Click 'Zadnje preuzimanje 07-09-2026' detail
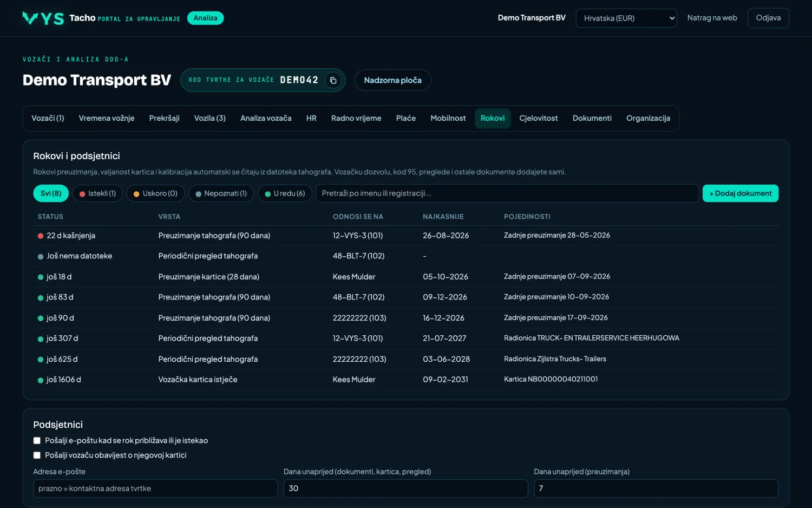This screenshot has height=508, width=812. [x=557, y=276]
